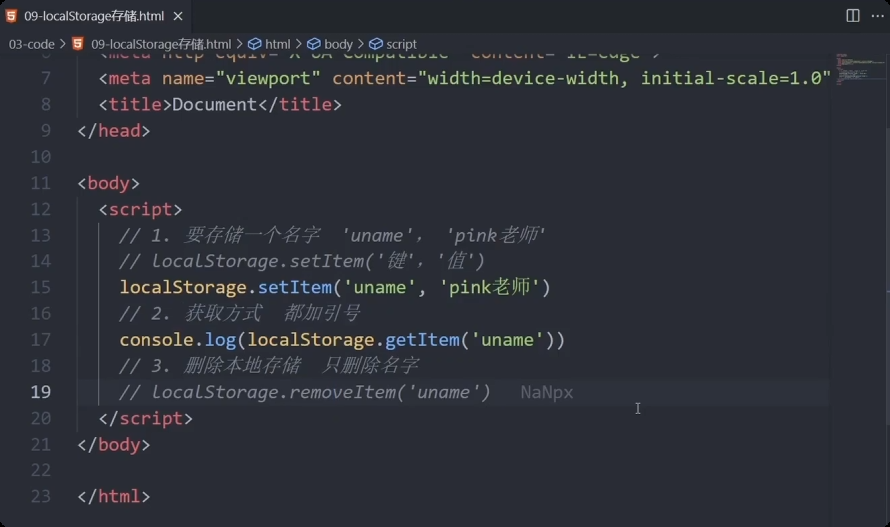Open the More Actions ellipsis menu

click(877, 16)
